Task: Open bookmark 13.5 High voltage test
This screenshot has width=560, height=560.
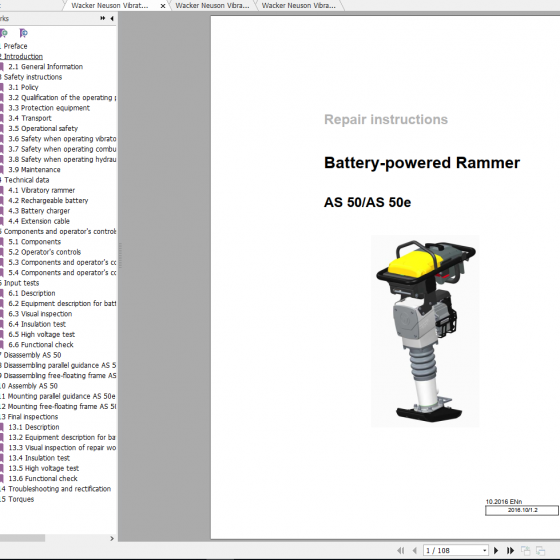Action: pyautogui.click(x=43, y=468)
